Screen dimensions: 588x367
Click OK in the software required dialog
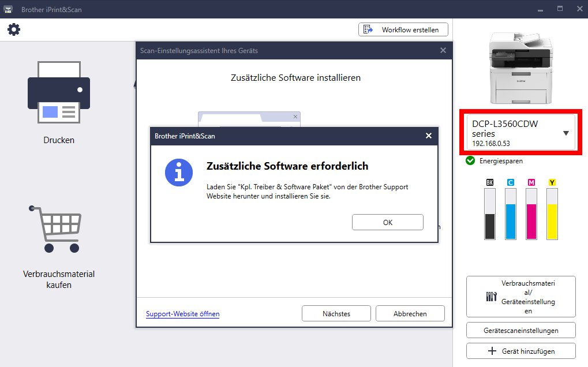388,222
